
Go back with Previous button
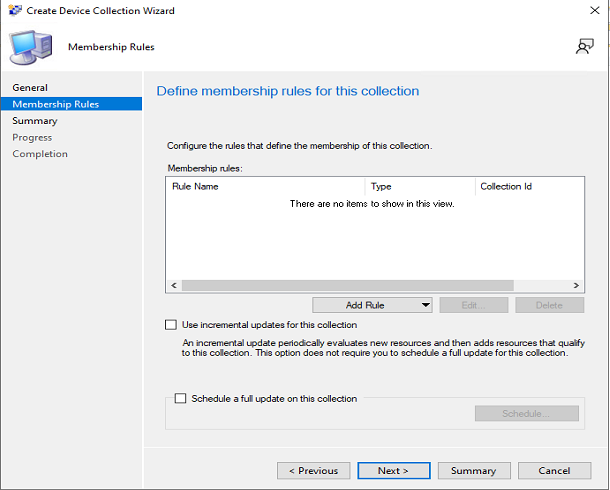313,470
